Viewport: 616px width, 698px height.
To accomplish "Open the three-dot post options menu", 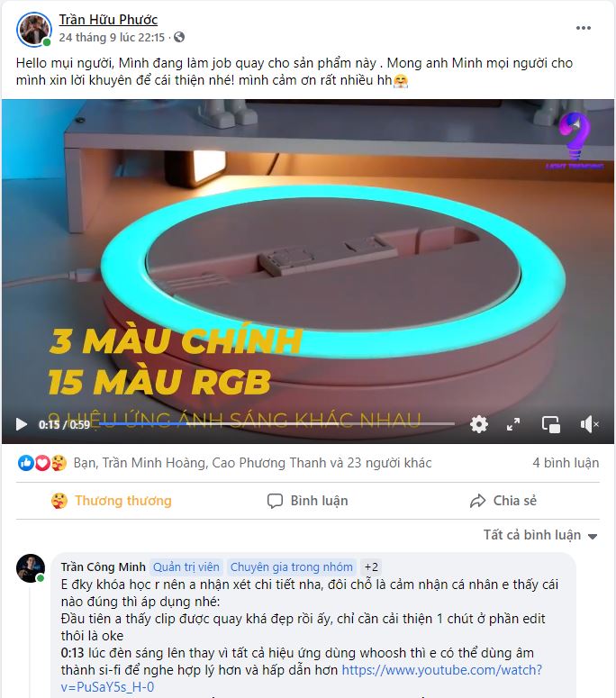I will point(583,28).
